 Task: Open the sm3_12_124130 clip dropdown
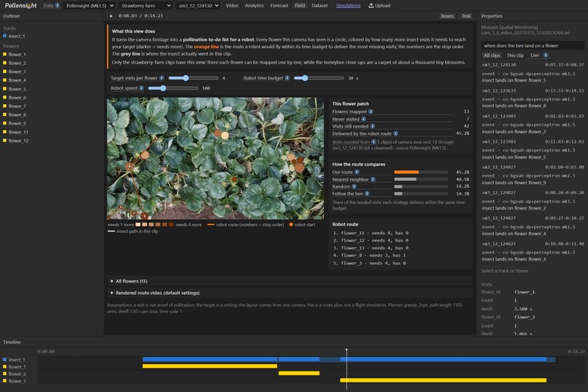coord(198,6)
